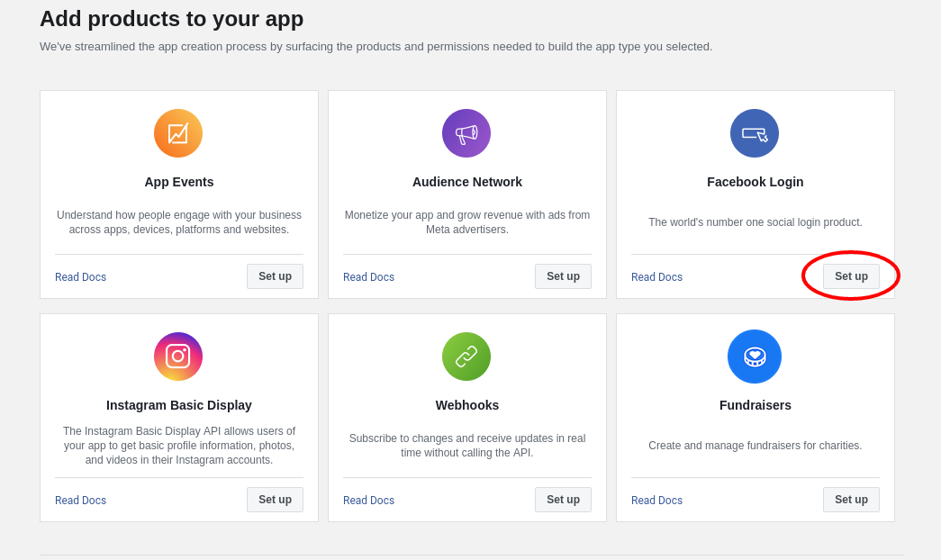Open Read Docs for App Events
The height and width of the screenshot is (560, 941).
click(80, 276)
